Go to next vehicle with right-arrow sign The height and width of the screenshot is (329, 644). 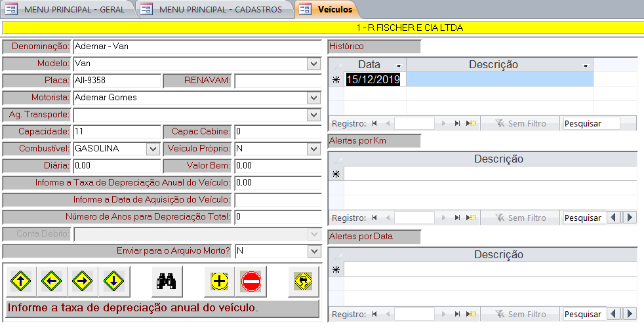pos(82,282)
